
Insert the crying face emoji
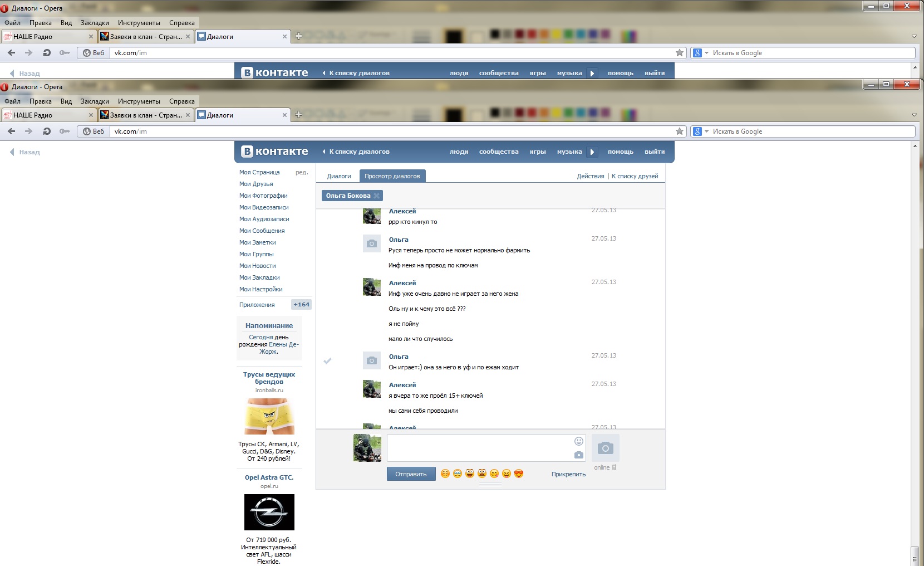pos(458,474)
